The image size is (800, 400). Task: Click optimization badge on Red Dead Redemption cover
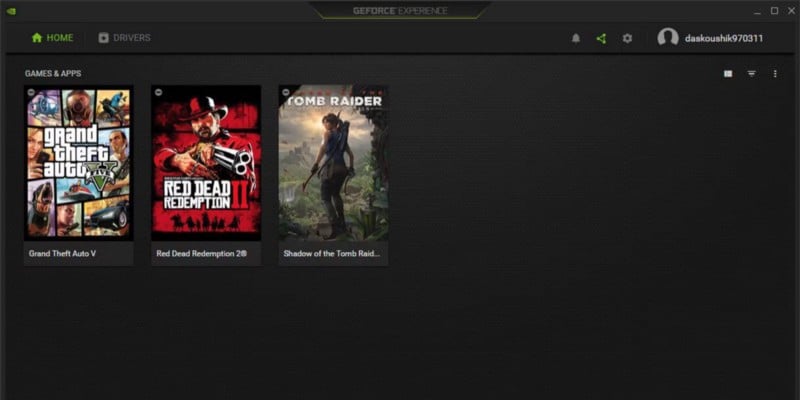tap(159, 92)
